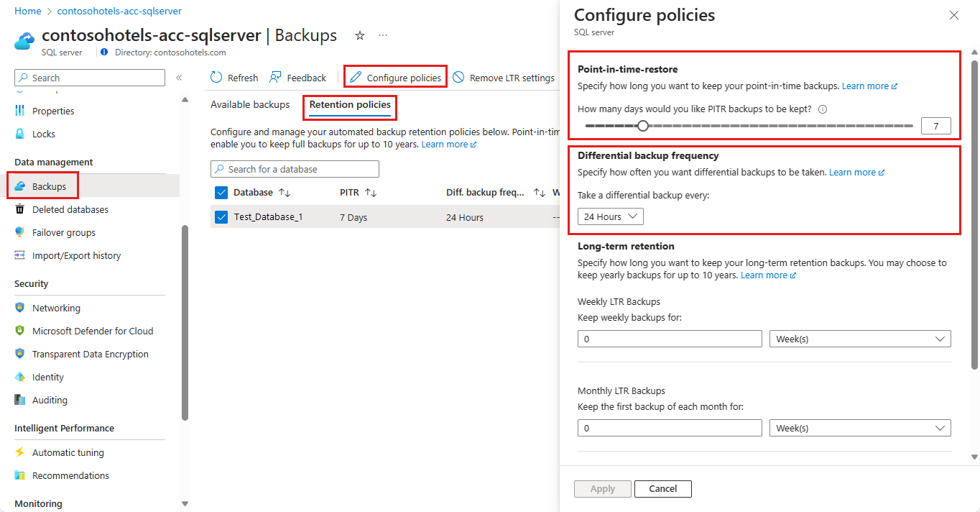Toggle the select-all Database checkbox
This screenshot has width=980, height=512.
[x=221, y=192]
